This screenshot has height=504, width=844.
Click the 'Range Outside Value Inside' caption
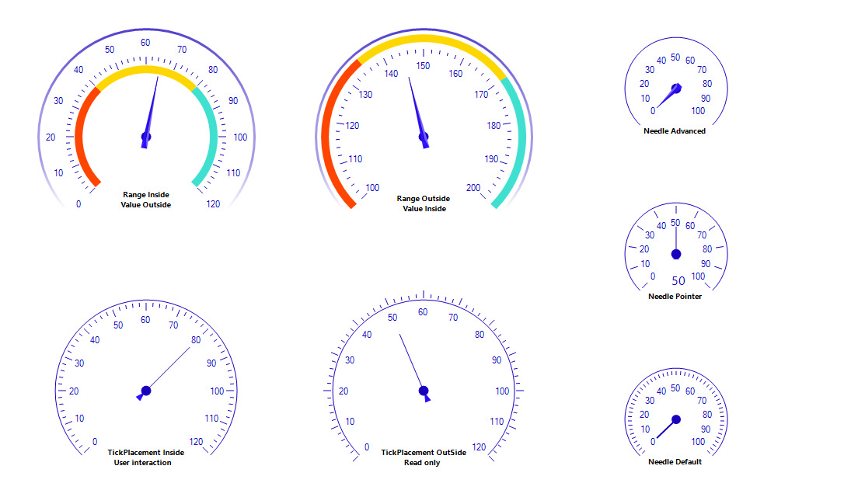click(x=424, y=203)
